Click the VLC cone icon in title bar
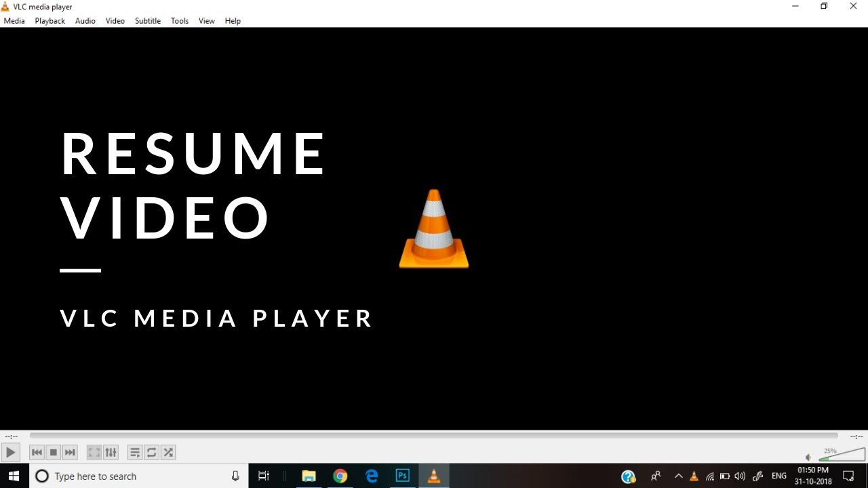The width and height of the screenshot is (868, 488). click(5, 7)
